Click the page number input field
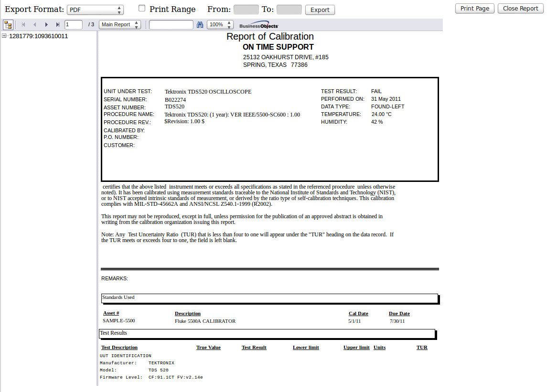 tap(73, 24)
